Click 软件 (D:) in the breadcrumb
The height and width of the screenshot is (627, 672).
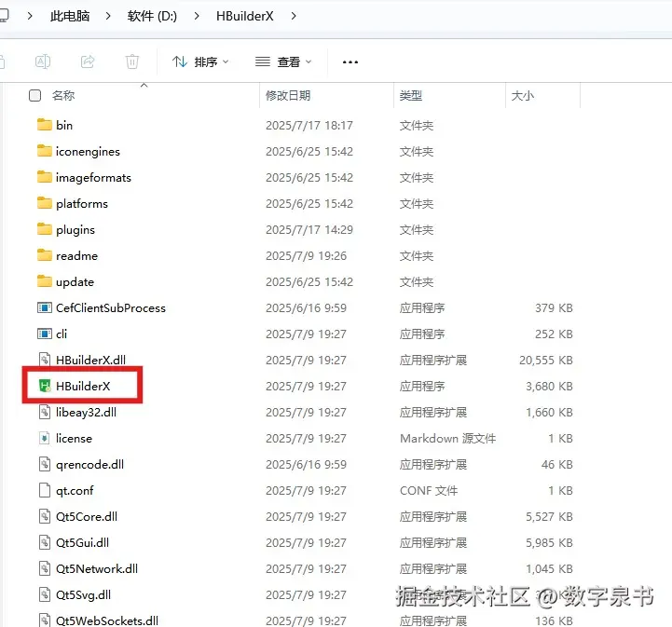point(152,16)
